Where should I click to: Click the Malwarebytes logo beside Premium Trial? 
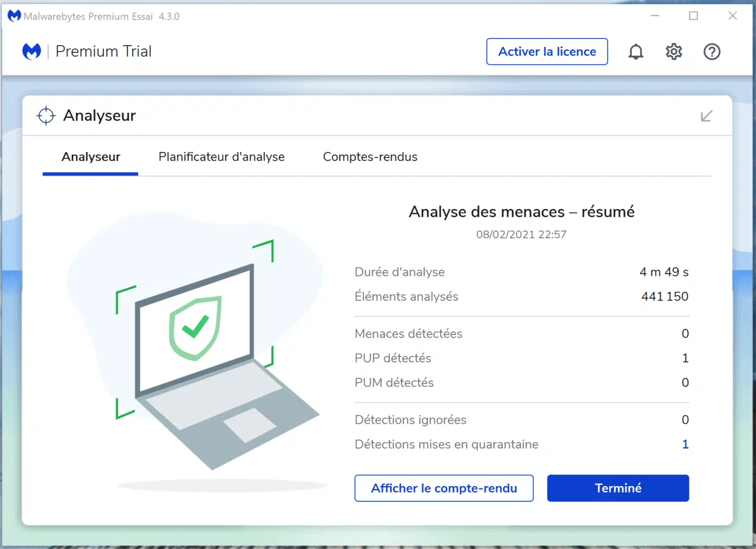point(31,52)
